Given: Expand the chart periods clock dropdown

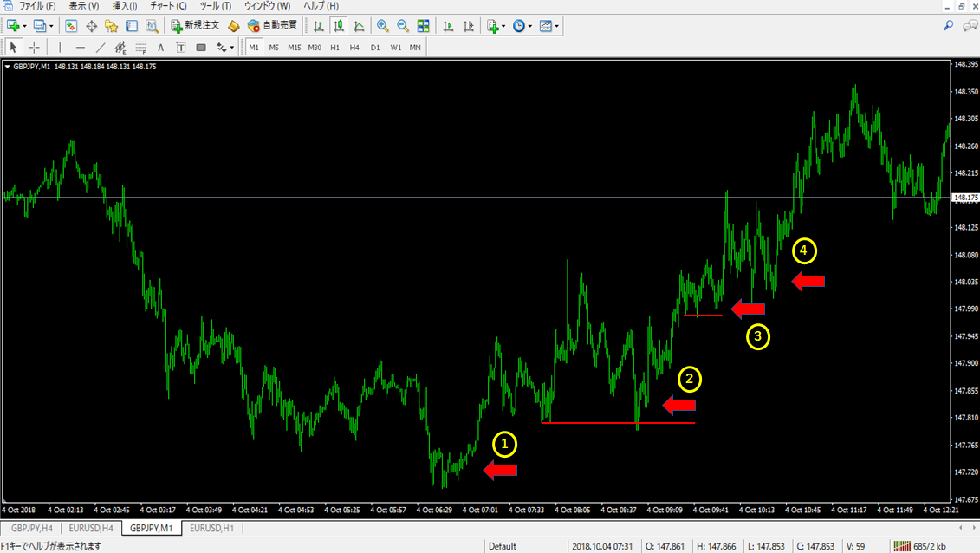Looking at the screenshot, I should [x=529, y=26].
